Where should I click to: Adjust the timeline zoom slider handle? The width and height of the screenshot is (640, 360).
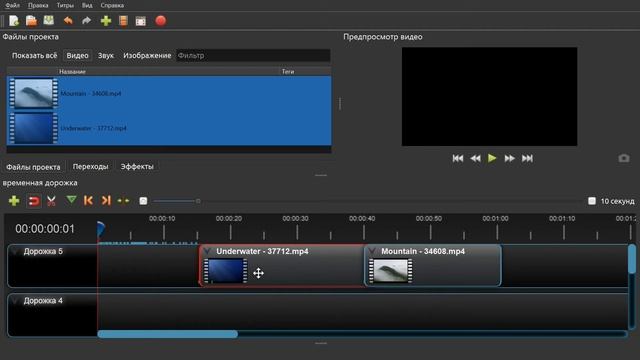coord(198,201)
